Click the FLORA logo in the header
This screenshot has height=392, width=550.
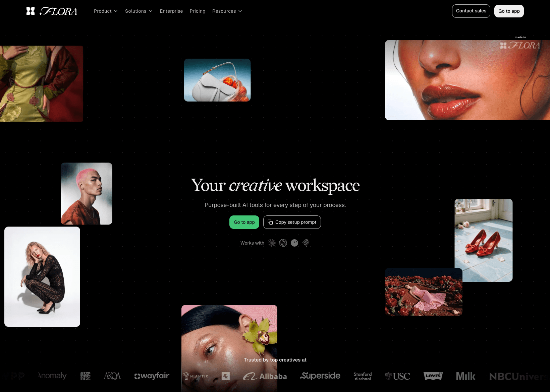coord(52,11)
